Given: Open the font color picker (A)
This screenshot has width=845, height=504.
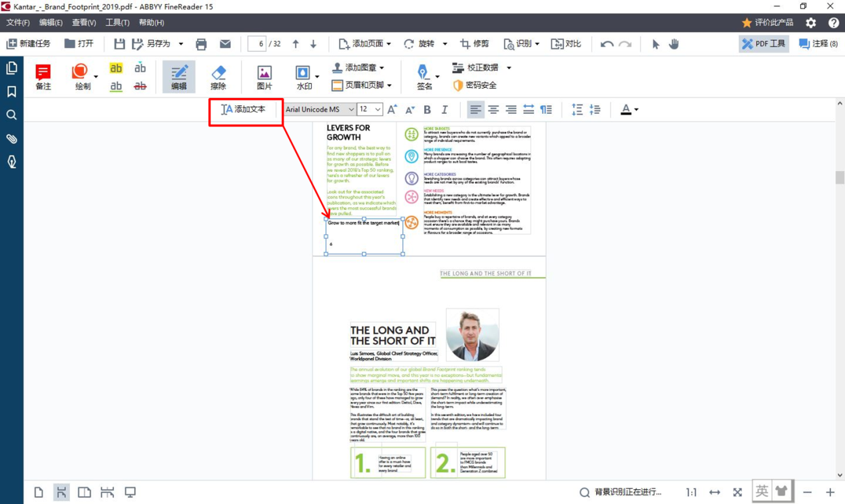Looking at the screenshot, I should click(x=629, y=109).
